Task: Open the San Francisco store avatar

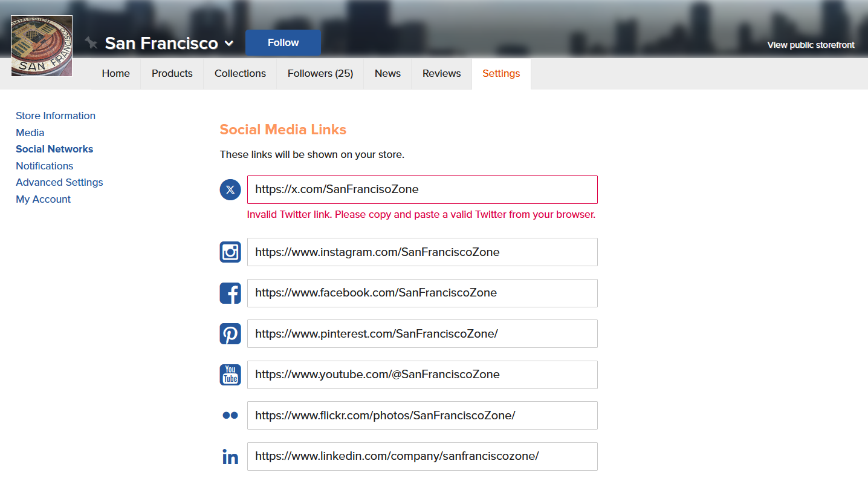Action: (42, 46)
